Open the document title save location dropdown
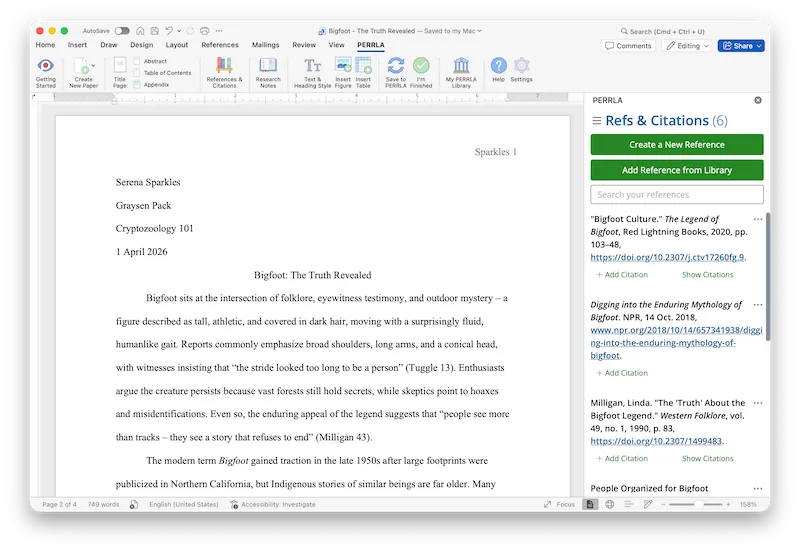Image resolution: width=800 pixels, height=551 pixels. tap(479, 31)
